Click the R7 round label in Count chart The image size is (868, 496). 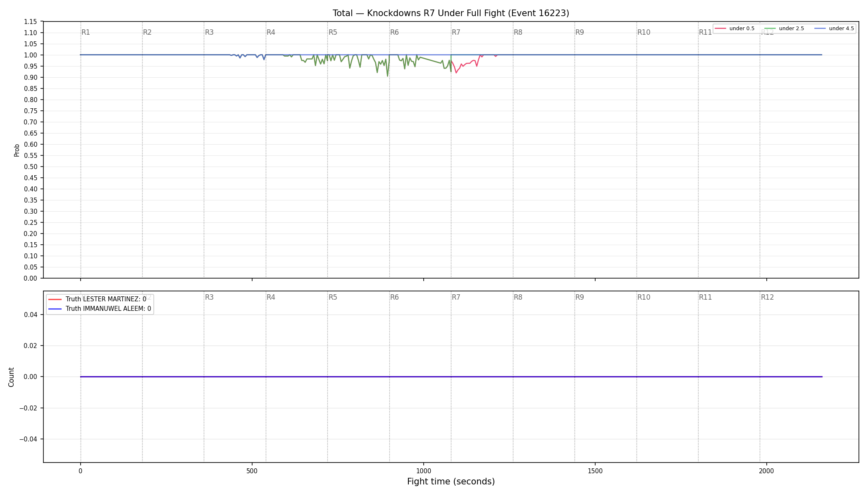pos(456,297)
